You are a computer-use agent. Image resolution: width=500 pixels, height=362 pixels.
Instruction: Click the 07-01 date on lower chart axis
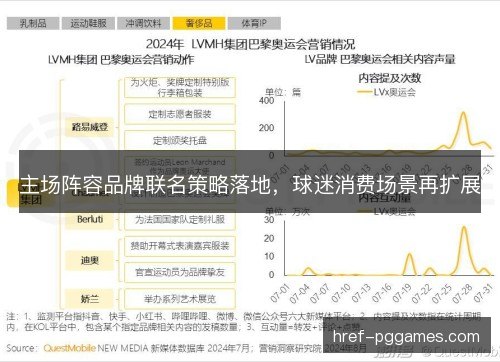click(x=280, y=293)
